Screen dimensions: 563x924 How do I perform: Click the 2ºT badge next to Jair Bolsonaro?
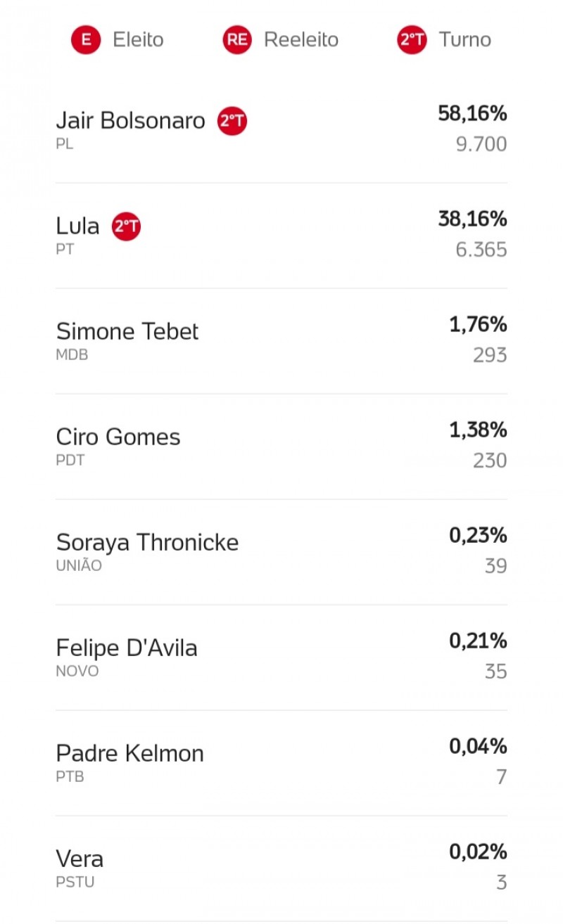pyautogui.click(x=232, y=121)
